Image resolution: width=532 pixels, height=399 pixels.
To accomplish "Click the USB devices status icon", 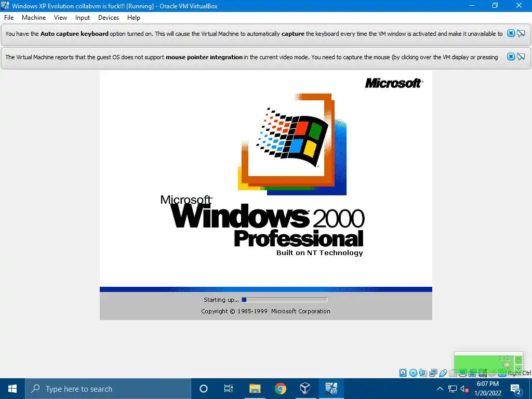I will [x=443, y=373].
